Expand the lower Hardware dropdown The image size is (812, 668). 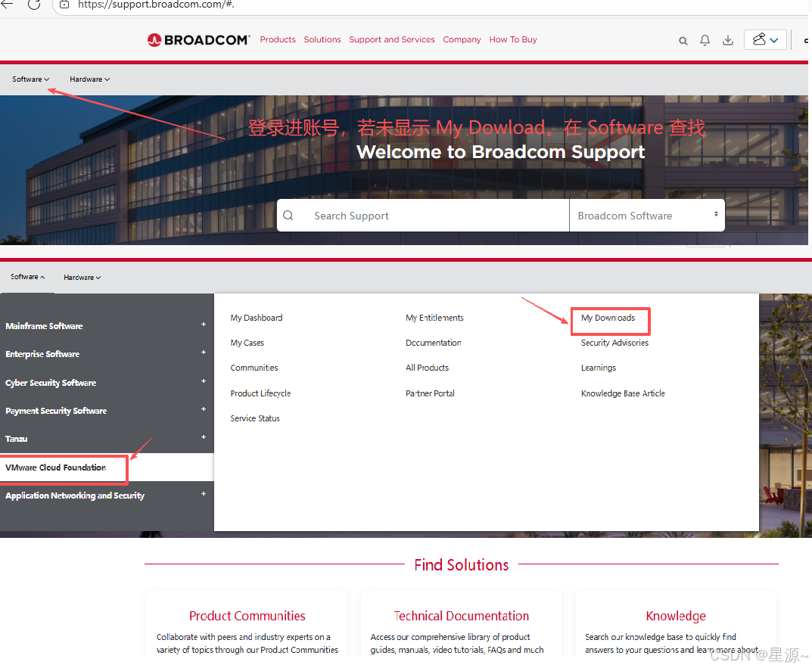point(82,278)
